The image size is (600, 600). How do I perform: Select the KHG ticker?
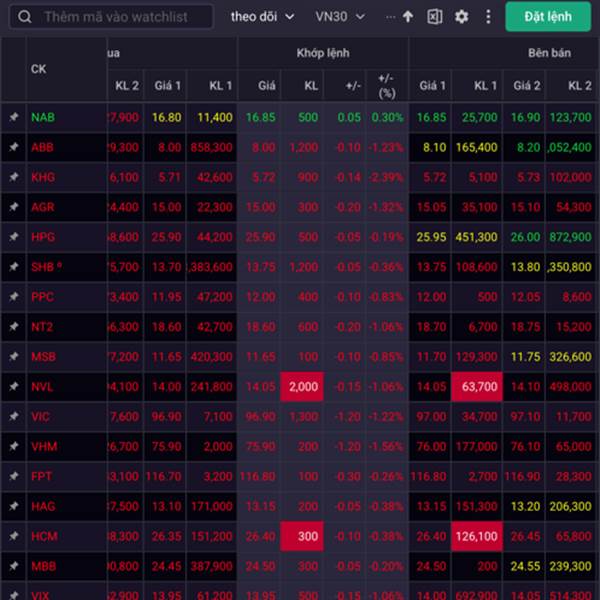[x=43, y=177]
